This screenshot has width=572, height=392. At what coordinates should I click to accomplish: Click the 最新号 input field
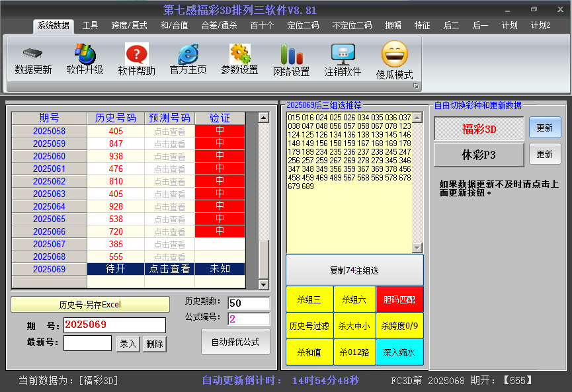point(87,343)
